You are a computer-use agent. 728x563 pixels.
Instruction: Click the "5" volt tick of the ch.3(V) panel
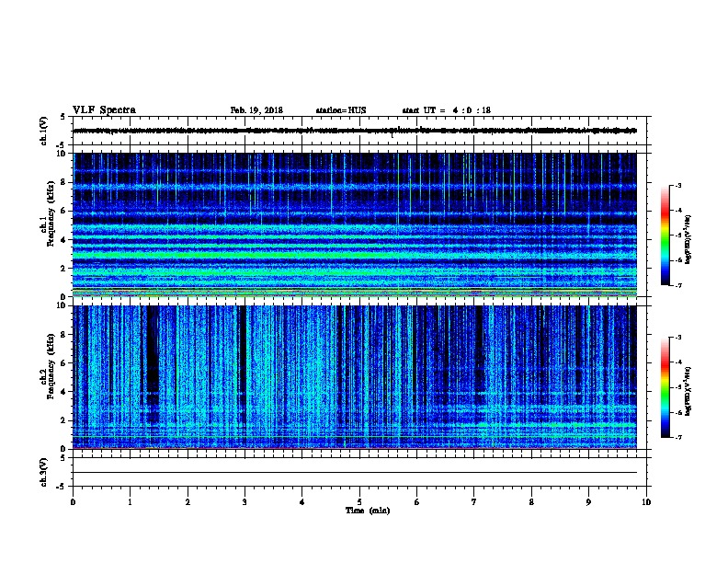coord(63,458)
